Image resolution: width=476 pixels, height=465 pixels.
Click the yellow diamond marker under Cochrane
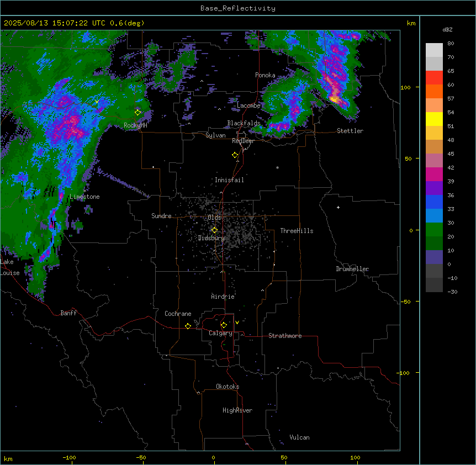pos(188,326)
